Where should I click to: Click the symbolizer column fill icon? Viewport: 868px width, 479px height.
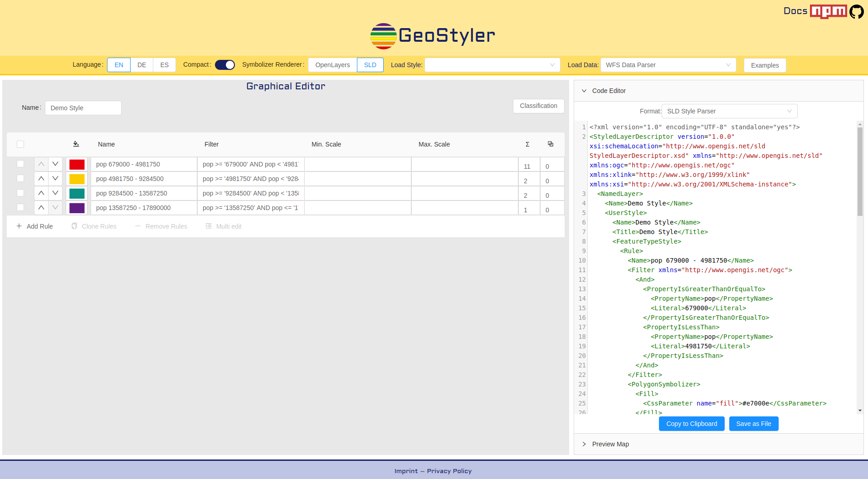(76, 144)
